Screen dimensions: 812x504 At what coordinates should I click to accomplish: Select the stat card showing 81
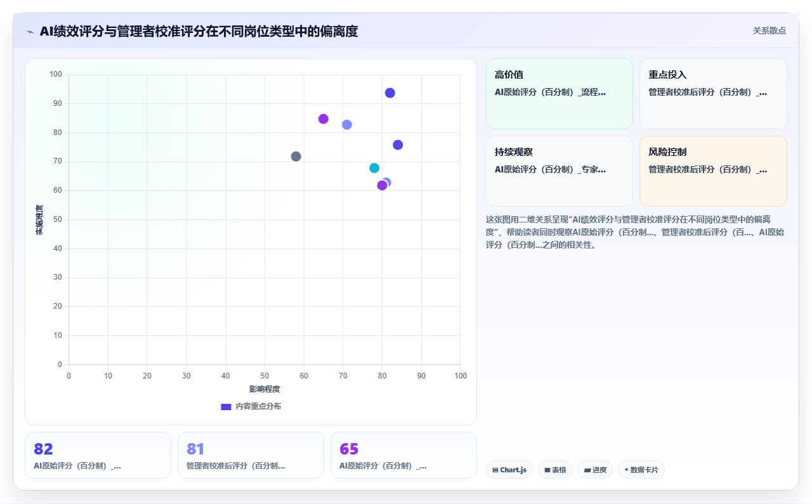(251, 455)
